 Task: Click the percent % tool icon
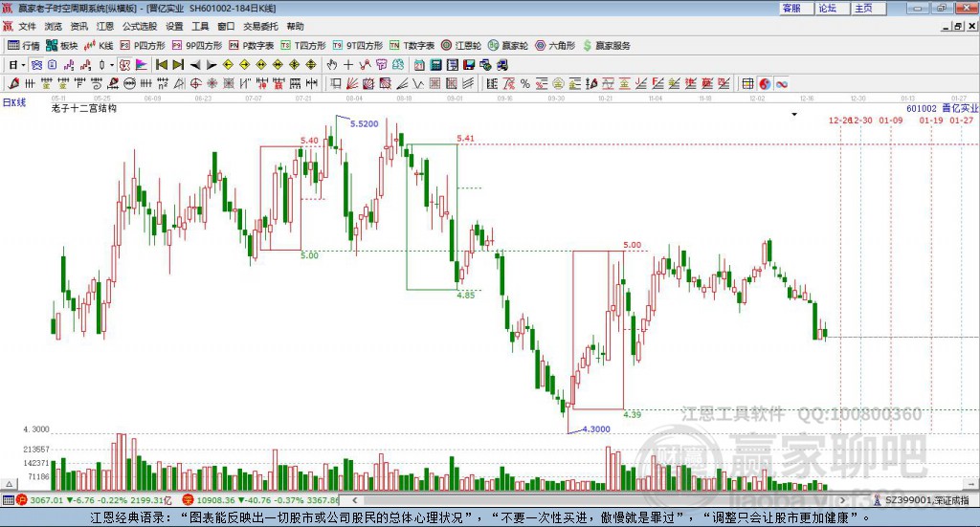click(525, 83)
